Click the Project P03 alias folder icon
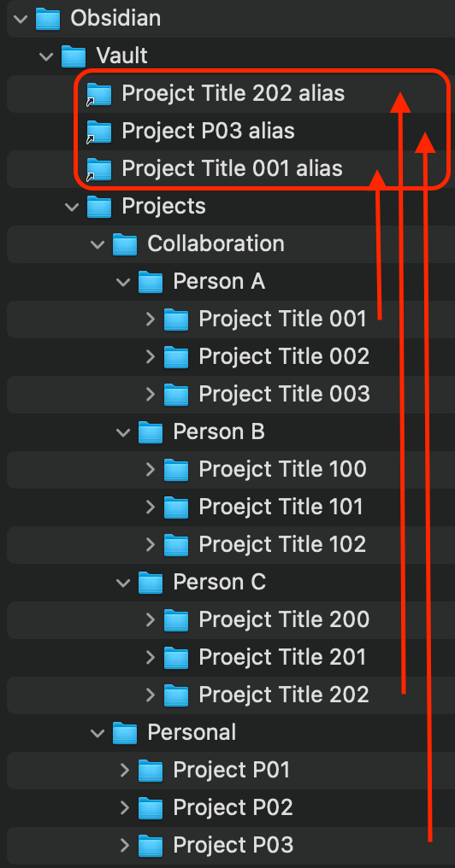455x868 pixels. pyautogui.click(x=99, y=132)
